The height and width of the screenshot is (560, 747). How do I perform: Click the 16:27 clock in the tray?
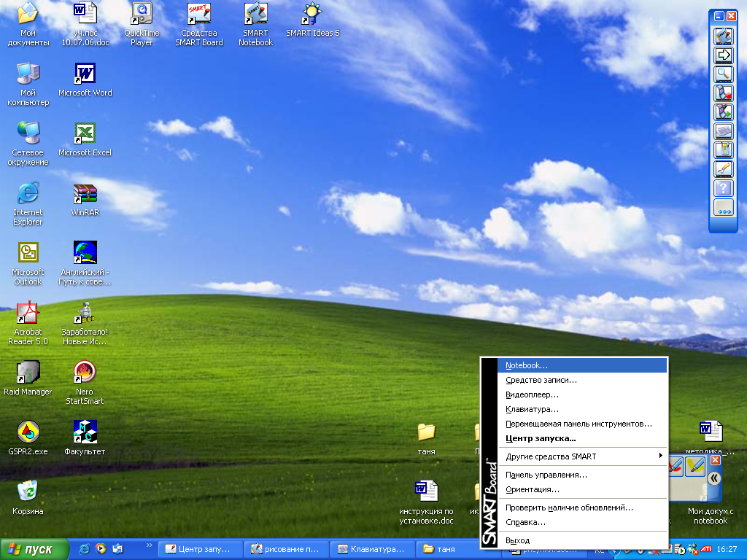pyautogui.click(x=727, y=549)
